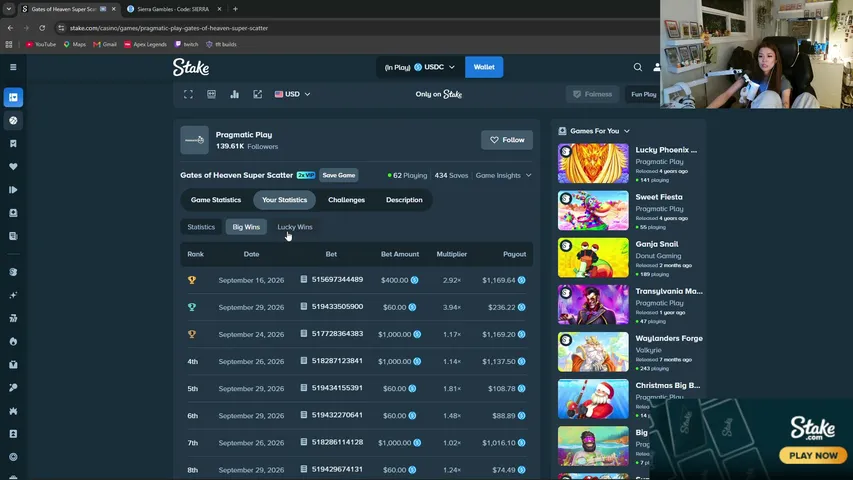Open the Apex Legends bookmark

point(145,44)
